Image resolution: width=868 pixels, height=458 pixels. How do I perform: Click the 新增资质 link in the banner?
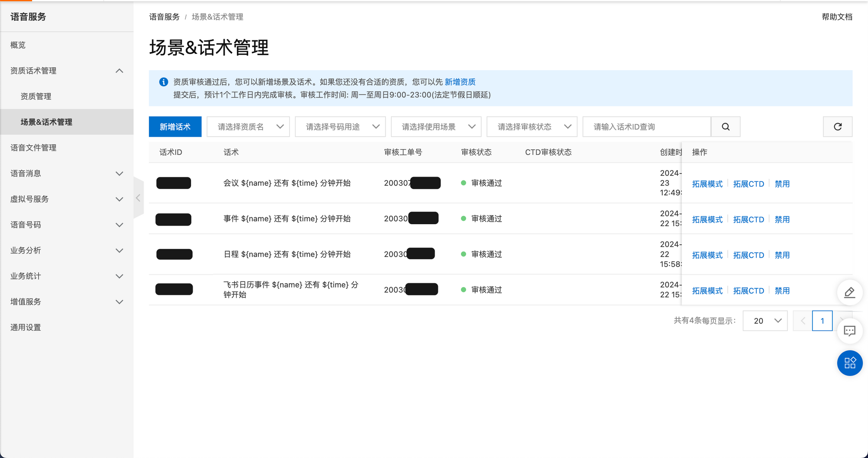coord(460,82)
